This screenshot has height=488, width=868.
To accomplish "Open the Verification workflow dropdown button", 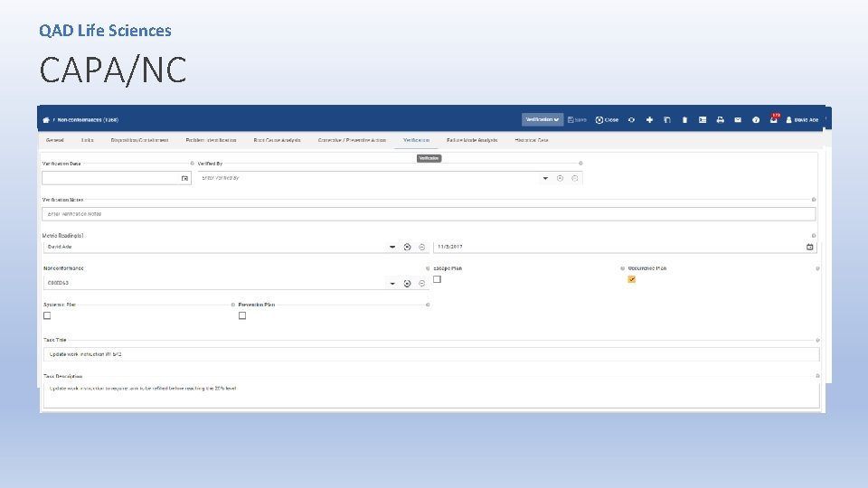I will point(542,119).
